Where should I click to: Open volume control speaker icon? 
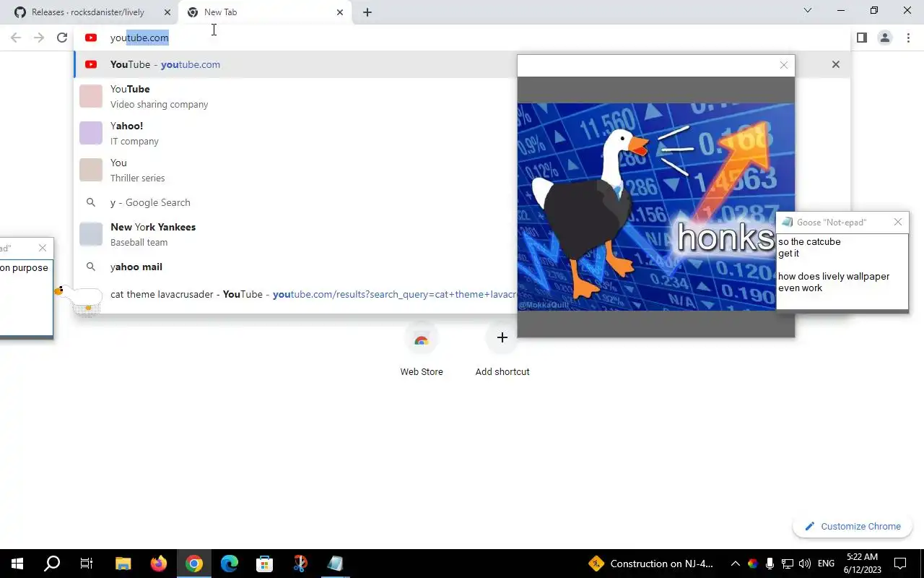coord(805,564)
